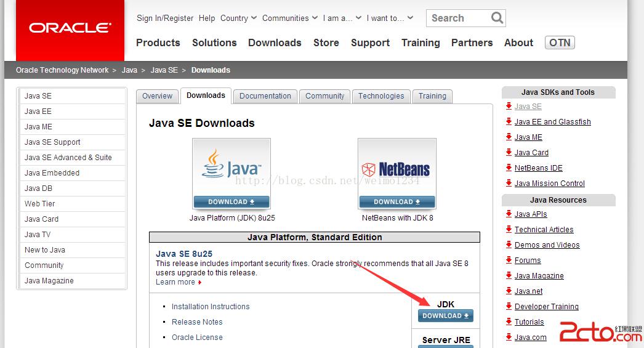Select Java DB in sidebar
The width and height of the screenshot is (644, 348).
72,188
